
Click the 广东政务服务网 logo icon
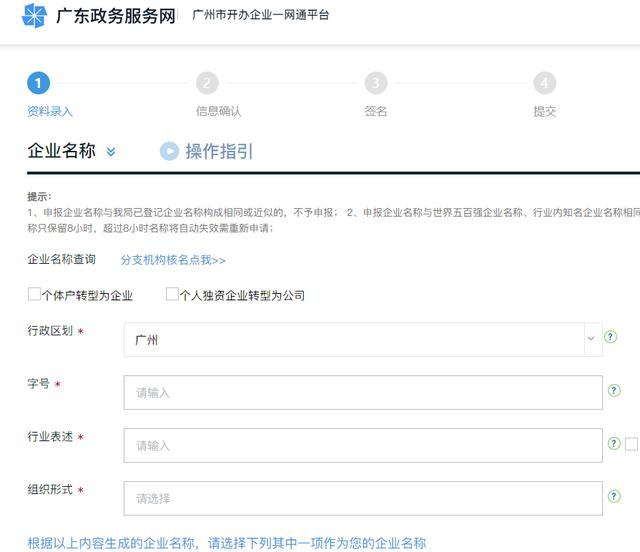(x=34, y=15)
